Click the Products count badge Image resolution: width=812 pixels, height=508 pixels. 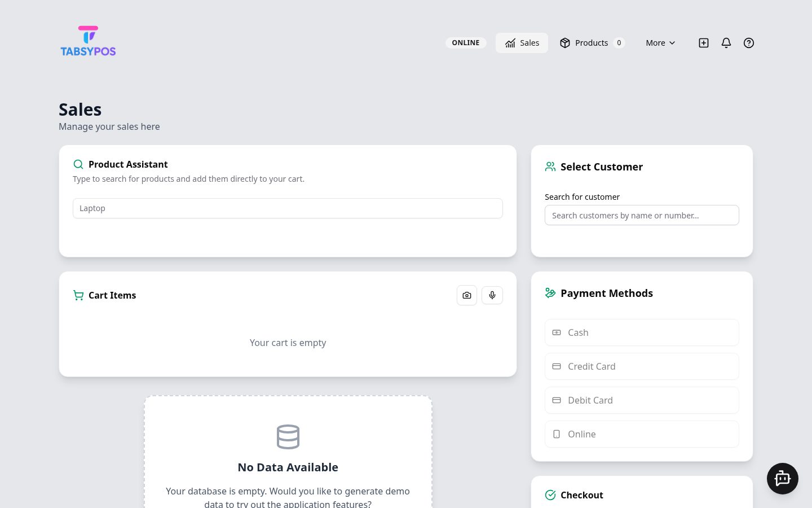[x=619, y=43]
